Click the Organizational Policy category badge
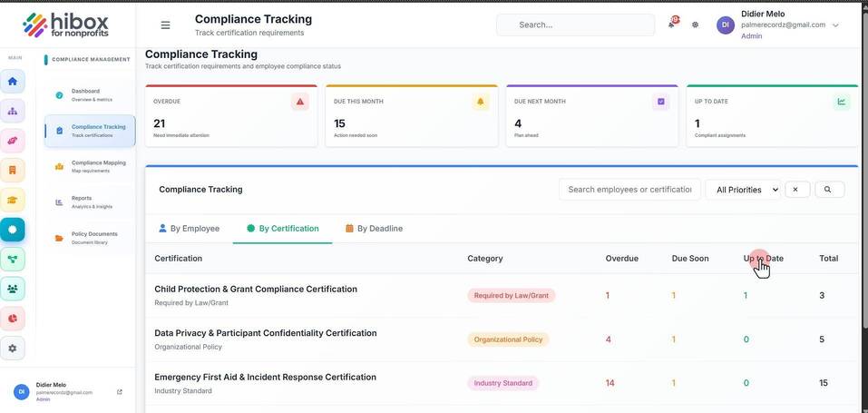This screenshot has height=413, width=868. 508,339
